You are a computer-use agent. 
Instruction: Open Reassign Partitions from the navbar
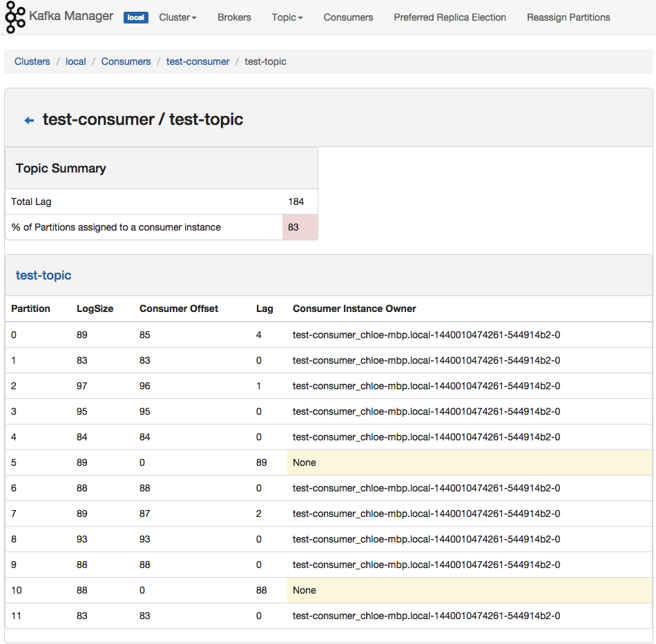click(568, 17)
